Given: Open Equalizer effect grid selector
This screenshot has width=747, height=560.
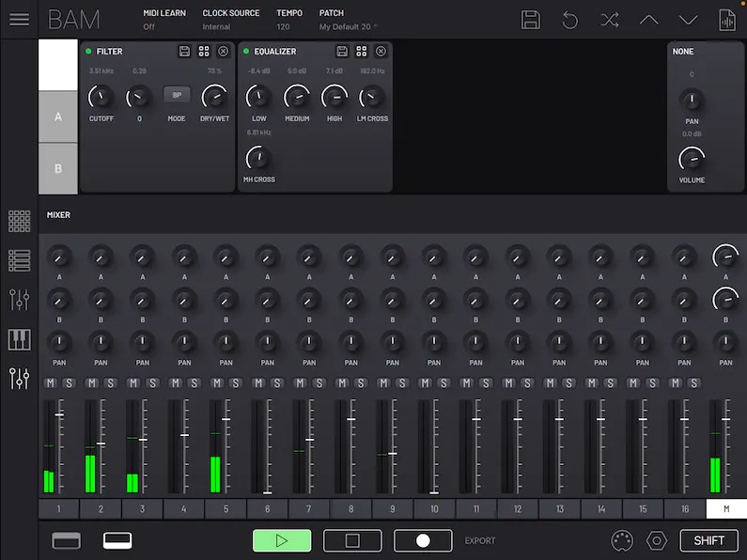Looking at the screenshot, I should (362, 51).
